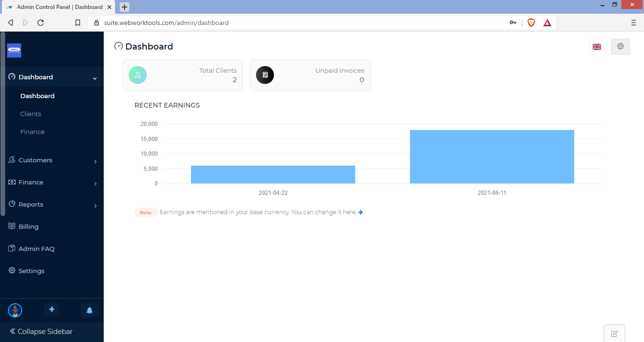
Task: Click the Finance money icon
Action: (12, 182)
